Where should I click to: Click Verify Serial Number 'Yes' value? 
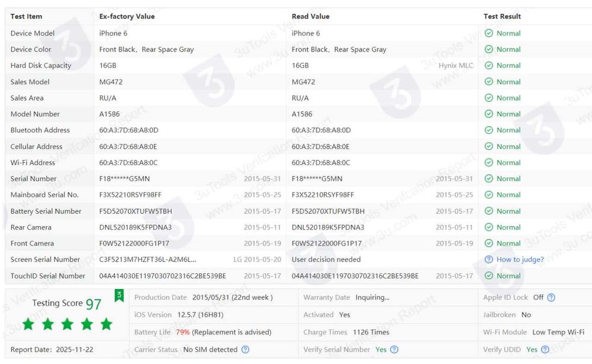381,350
